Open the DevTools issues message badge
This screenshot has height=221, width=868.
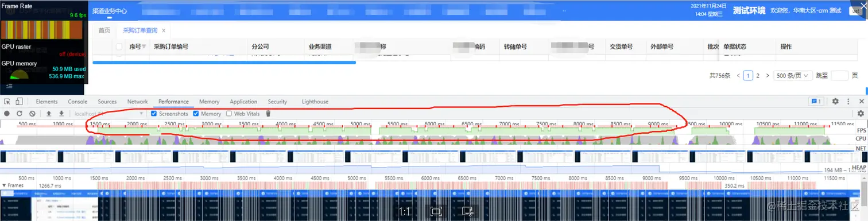coord(816,102)
